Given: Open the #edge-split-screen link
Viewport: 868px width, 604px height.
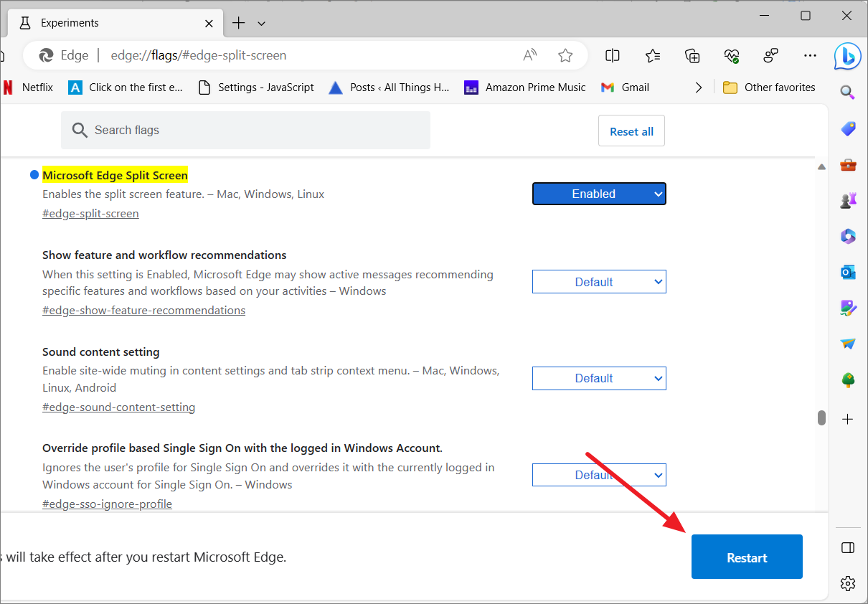Looking at the screenshot, I should (x=90, y=213).
